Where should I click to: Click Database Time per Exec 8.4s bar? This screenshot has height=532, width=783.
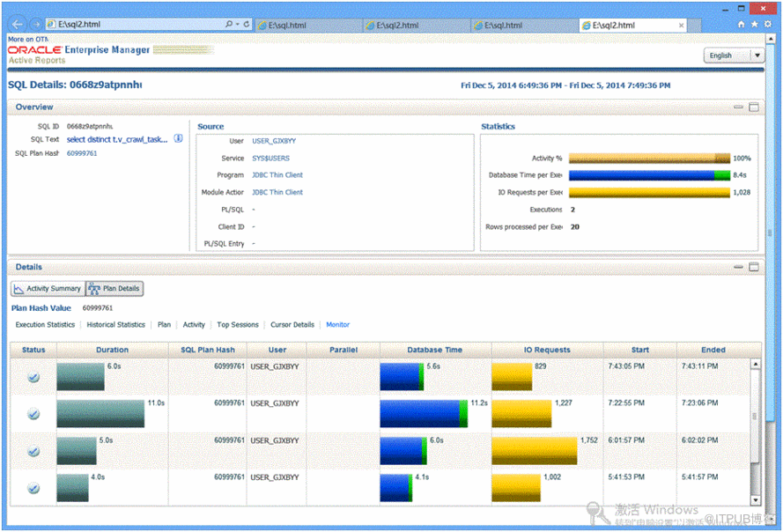649,175
